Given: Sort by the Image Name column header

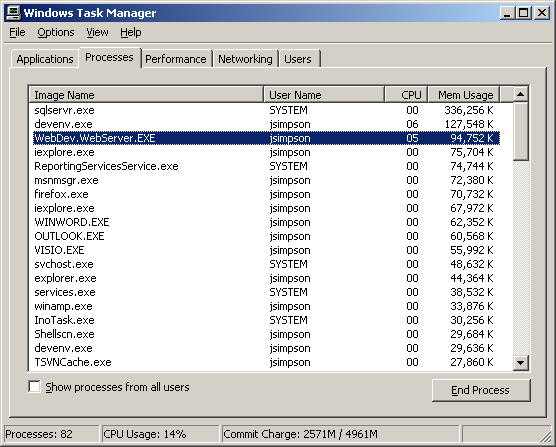Looking at the screenshot, I should coord(146,95).
